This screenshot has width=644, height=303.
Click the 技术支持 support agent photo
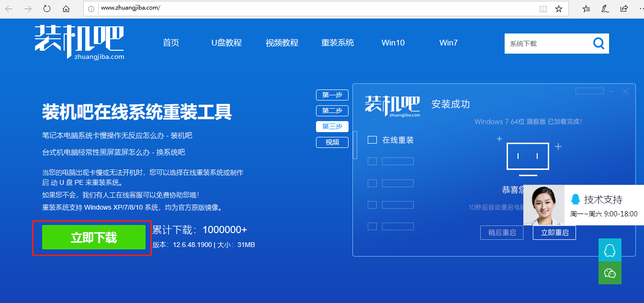(x=543, y=205)
